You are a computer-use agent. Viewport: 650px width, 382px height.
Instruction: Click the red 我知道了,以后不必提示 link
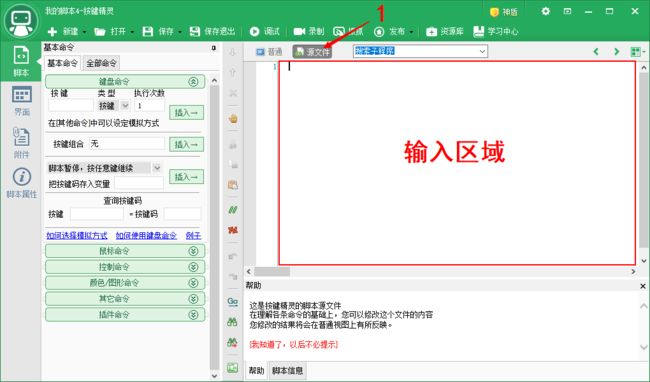tap(294, 345)
